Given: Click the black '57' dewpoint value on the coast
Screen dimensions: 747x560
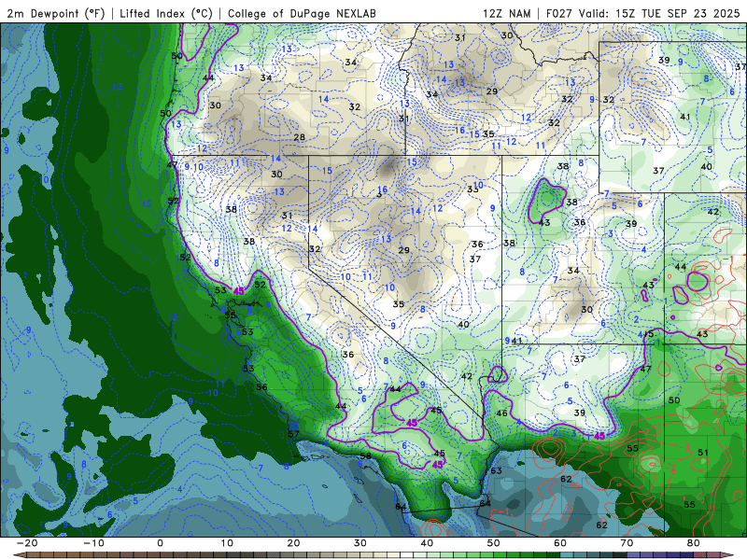Looking at the screenshot, I should coord(293,434).
